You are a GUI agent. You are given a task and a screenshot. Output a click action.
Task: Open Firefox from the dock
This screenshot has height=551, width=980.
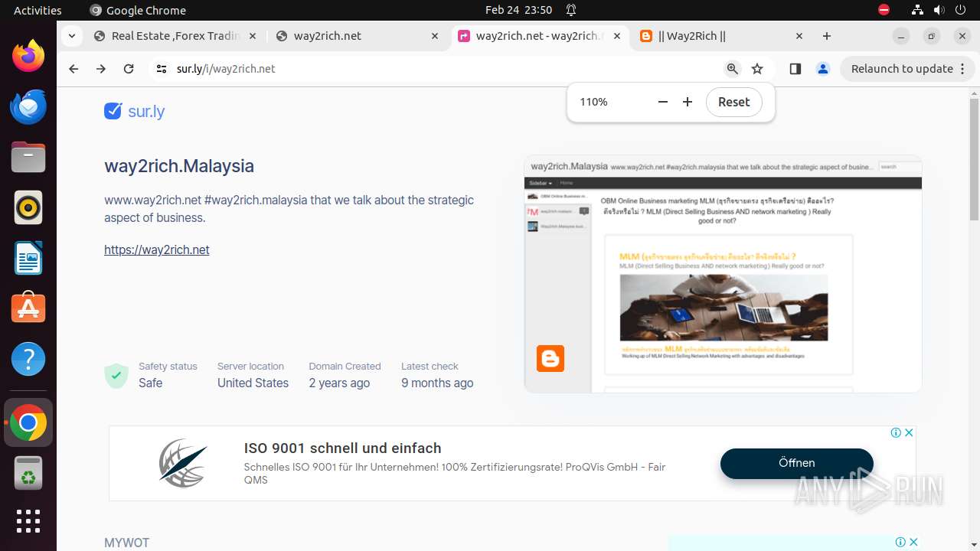pos(28,56)
